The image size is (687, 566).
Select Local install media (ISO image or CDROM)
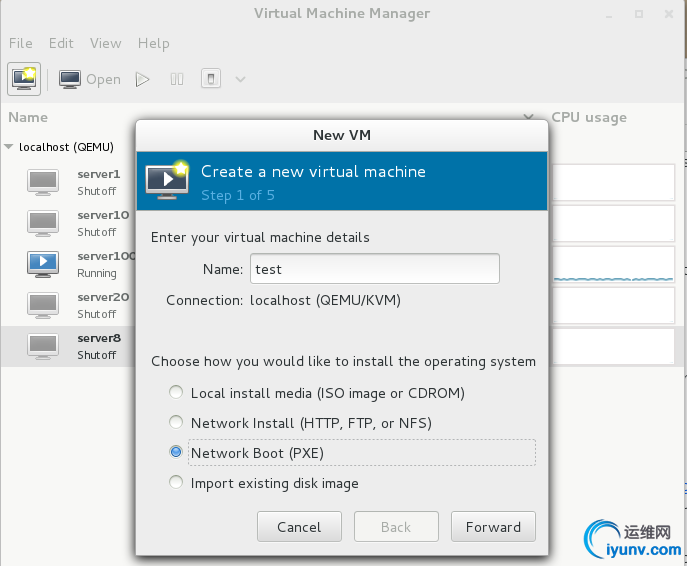click(317, 393)
